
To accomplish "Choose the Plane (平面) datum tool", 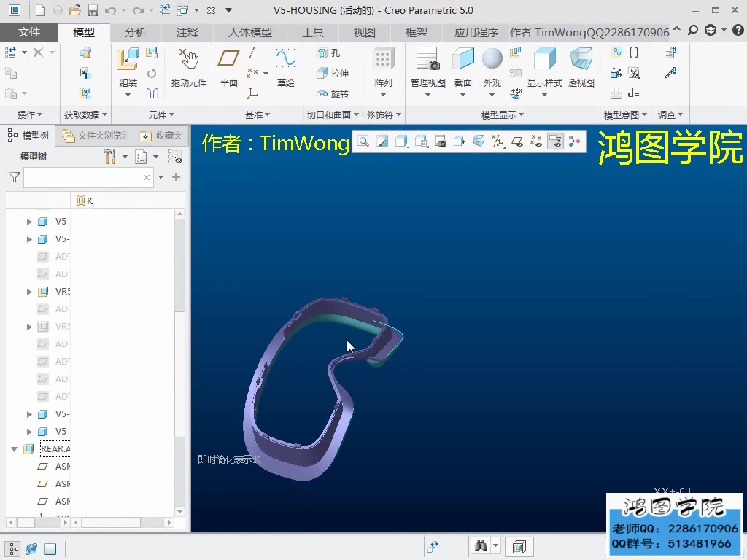I will (228, 68).
